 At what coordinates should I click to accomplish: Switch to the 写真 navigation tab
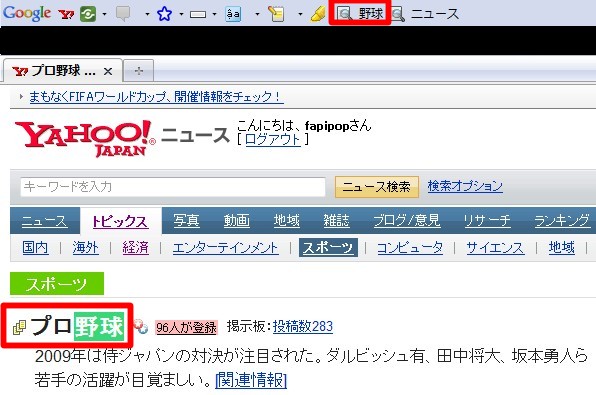tap(186, 221)
